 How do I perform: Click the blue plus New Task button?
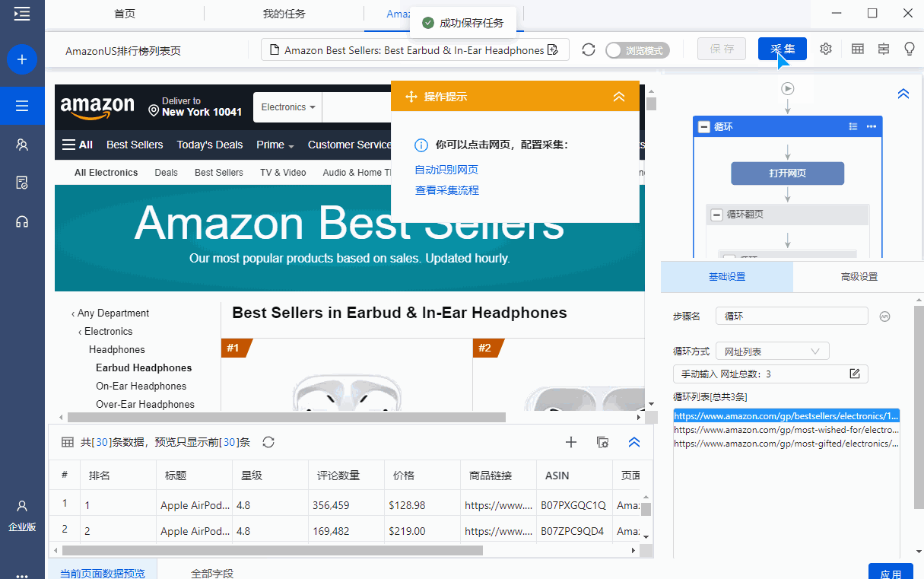[22, 59]
